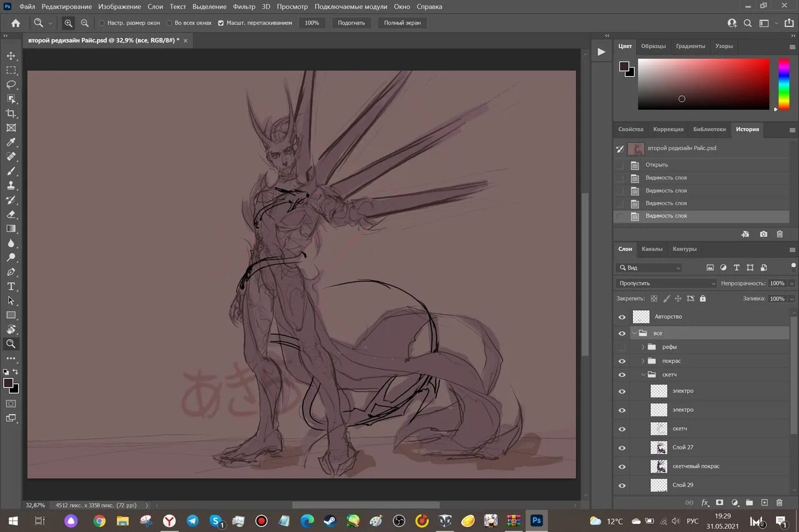
Task: Hide the Авторство layer
Action: [622, 317]
